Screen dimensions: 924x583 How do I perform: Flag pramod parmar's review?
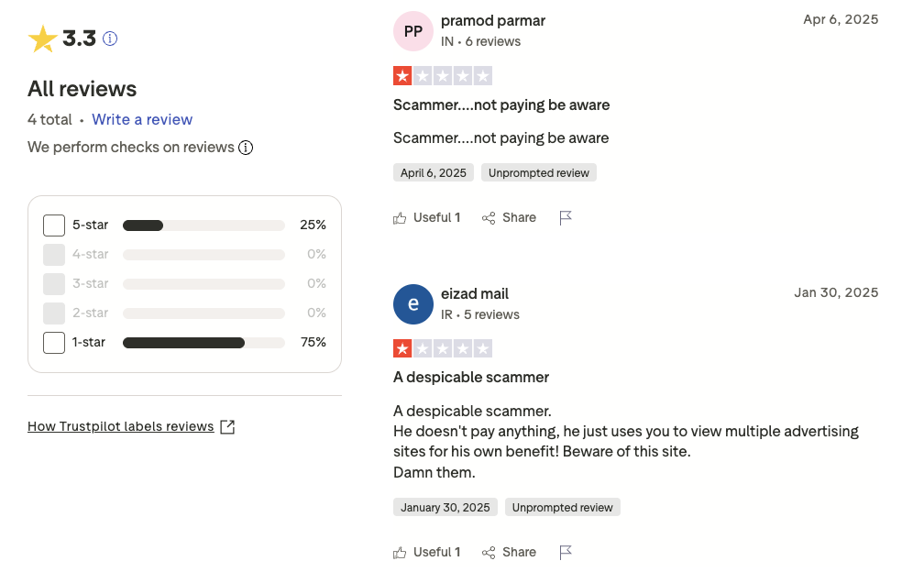[566, 217]
